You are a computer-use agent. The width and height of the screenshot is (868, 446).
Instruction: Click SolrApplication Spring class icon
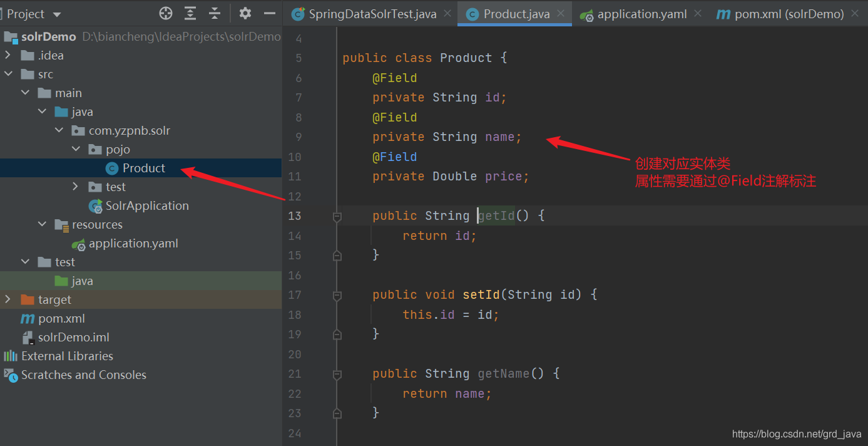point(96,205)
